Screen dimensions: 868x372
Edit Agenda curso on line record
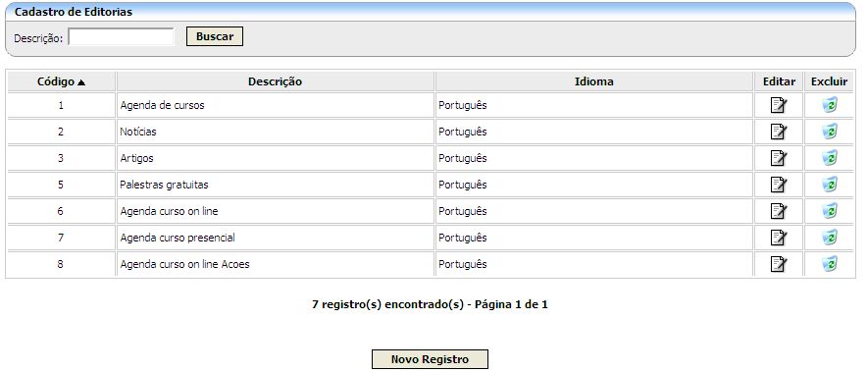click(779, 211)
